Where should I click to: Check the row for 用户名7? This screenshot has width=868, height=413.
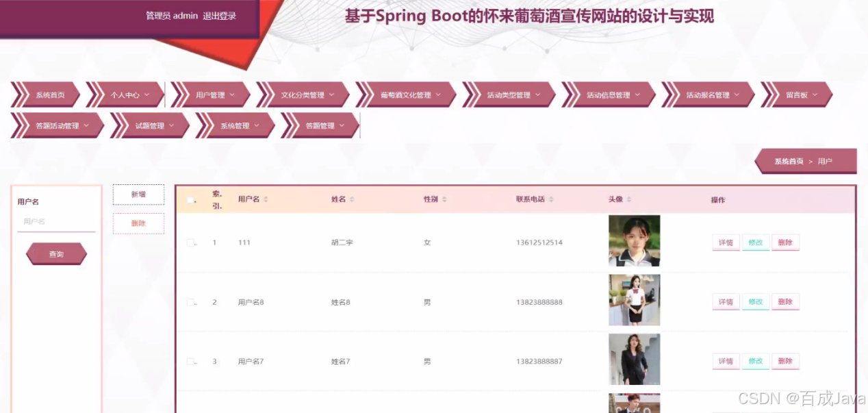click(190, 361)
